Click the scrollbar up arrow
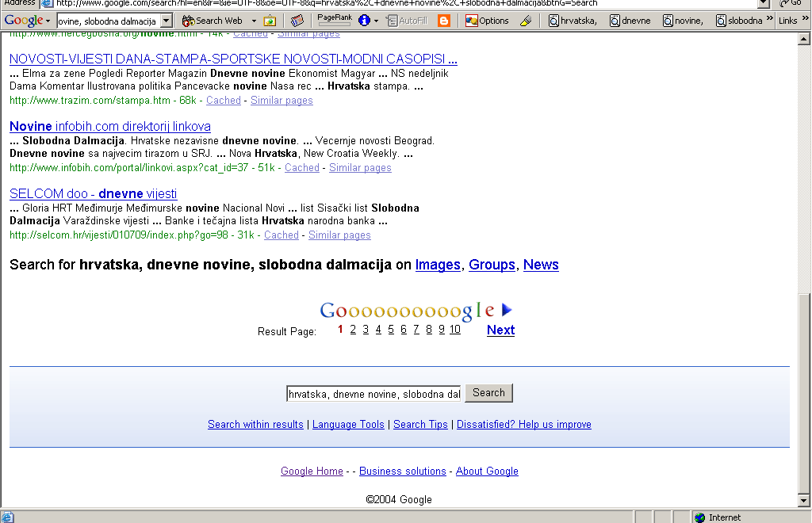 pyautogui.click(x=804, y=39)
